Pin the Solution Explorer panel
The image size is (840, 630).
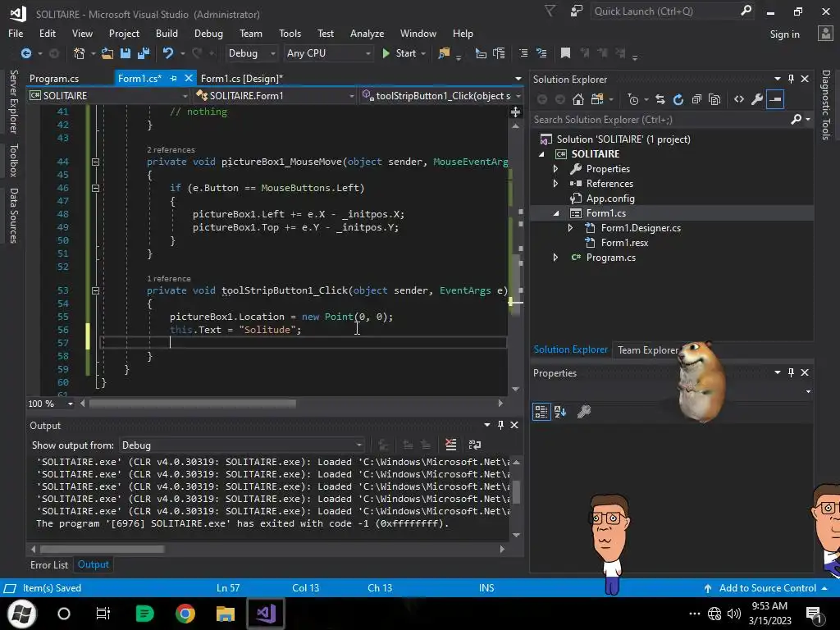click(792, 79)
